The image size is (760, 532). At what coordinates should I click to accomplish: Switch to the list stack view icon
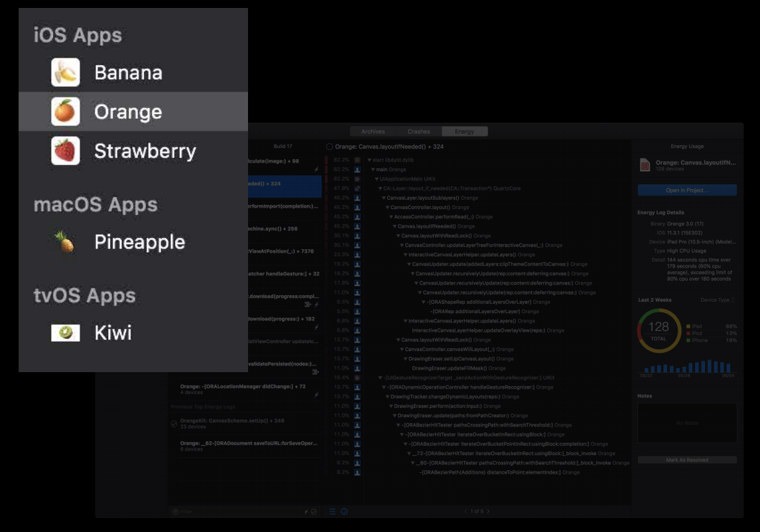(332, 511)
